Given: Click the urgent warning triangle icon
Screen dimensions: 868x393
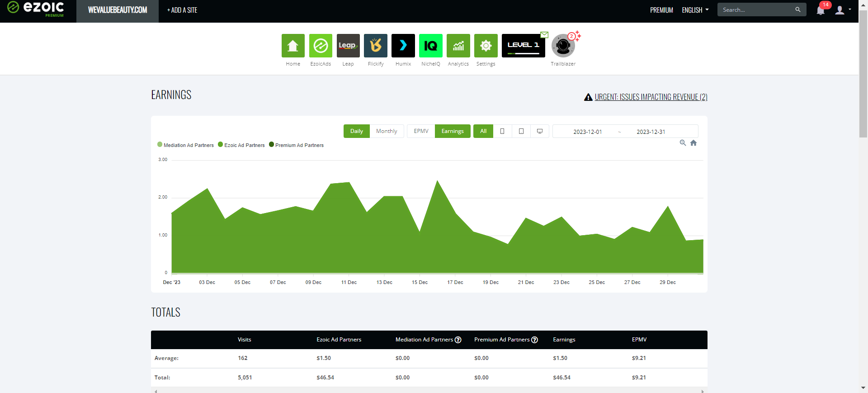Looking at the screenshot, I should [x=588, y=97].
